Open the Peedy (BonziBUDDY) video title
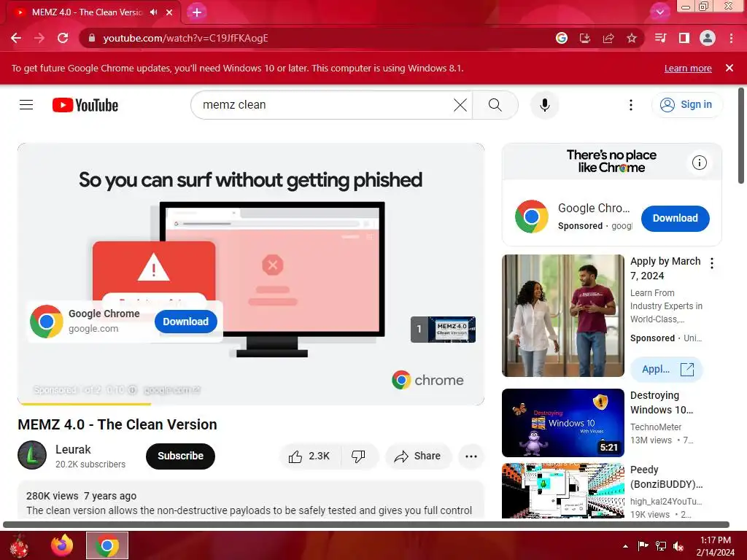This screenshot has width=747, height=560. pyautogui.click(x=667, y=477)
